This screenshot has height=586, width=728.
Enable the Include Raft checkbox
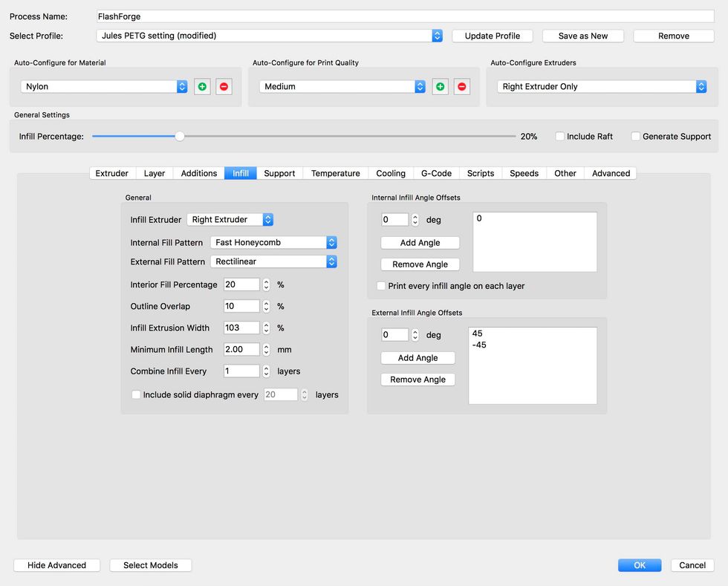(x=560, y=137)
